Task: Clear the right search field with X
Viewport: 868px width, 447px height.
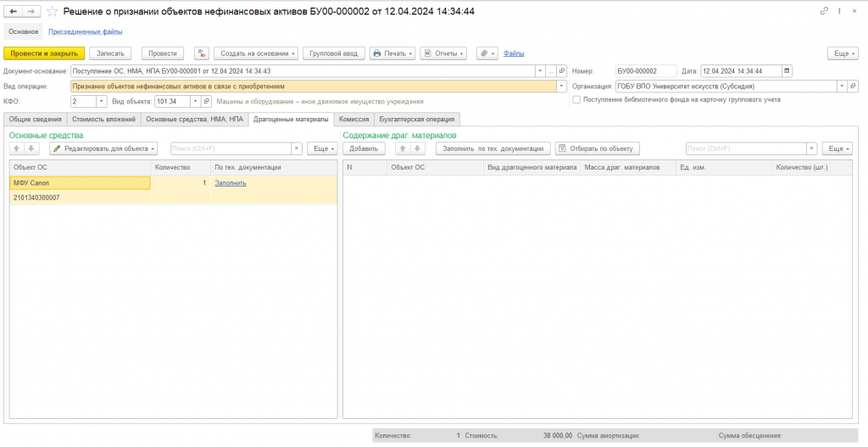Action: coord(812,148)
